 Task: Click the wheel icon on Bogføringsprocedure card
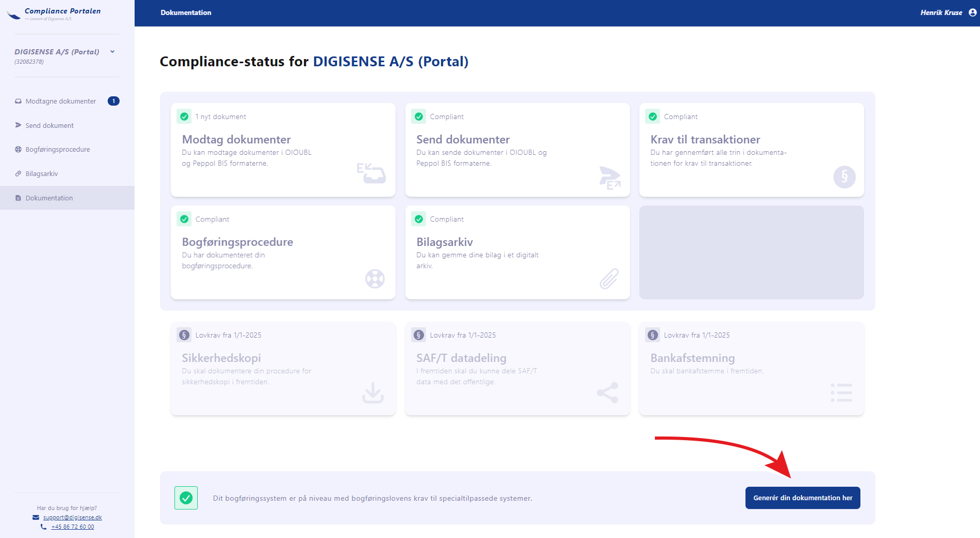tap(375, 279)
